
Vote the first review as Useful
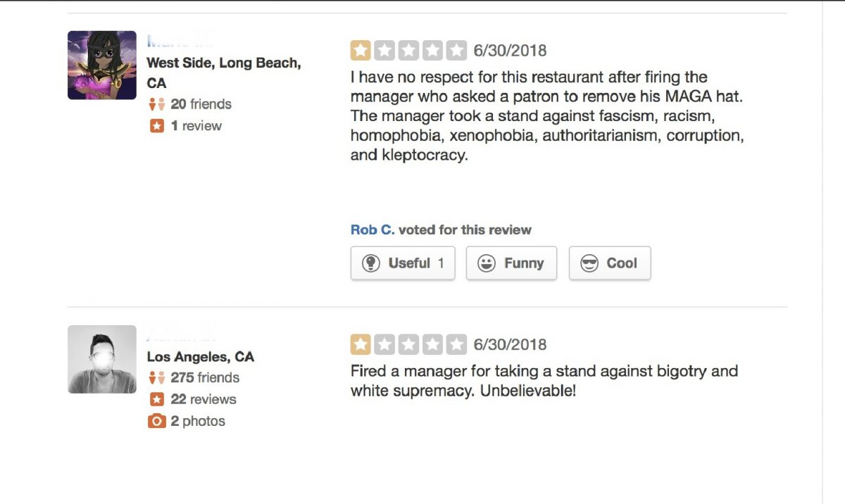(403, 263)
